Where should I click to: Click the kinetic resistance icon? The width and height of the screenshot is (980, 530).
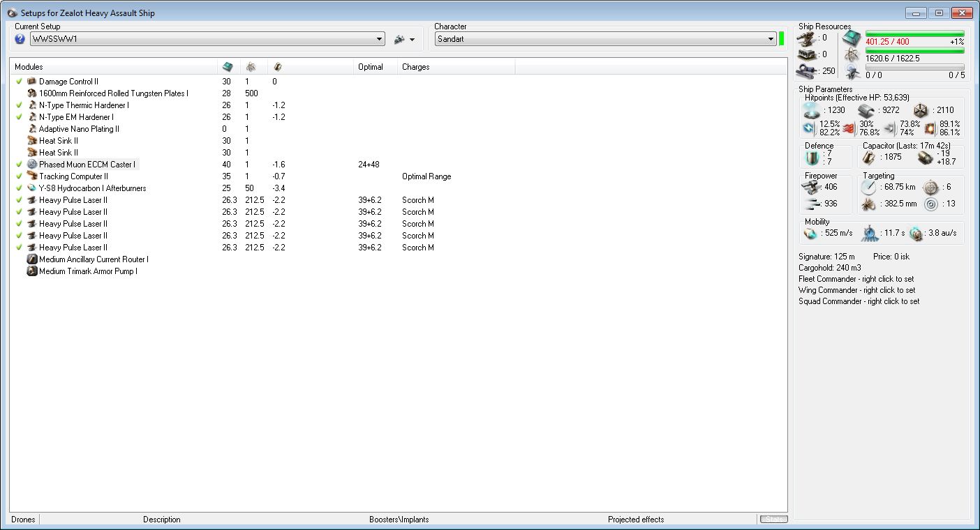click(x=889, y=128)
